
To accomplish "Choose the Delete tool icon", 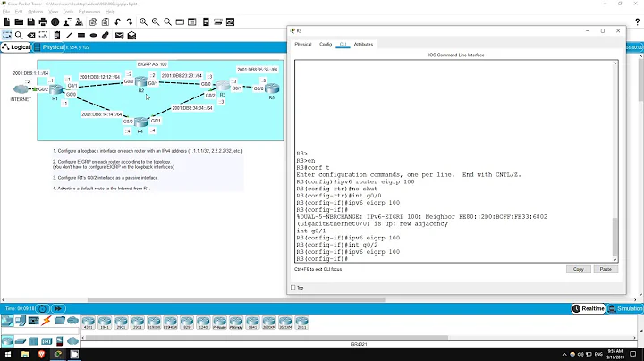I will pos(31,35).
